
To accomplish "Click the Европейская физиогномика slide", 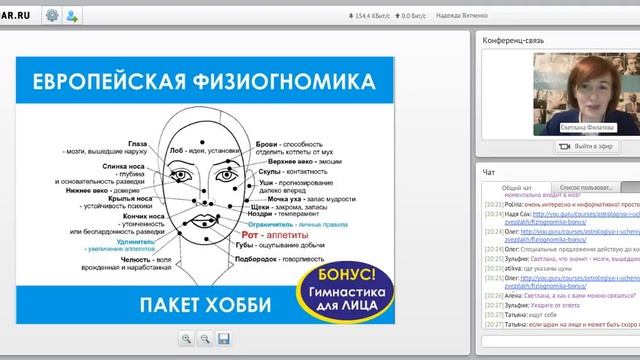I will 205,190.
